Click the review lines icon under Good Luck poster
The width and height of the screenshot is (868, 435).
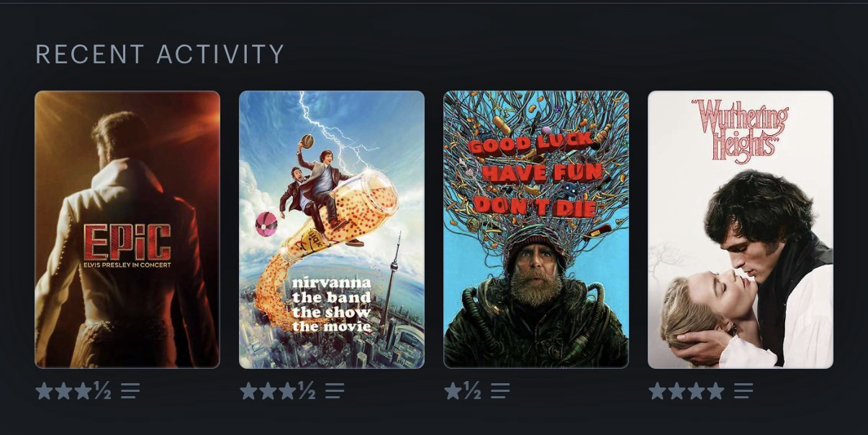click(x=500, y=391)
